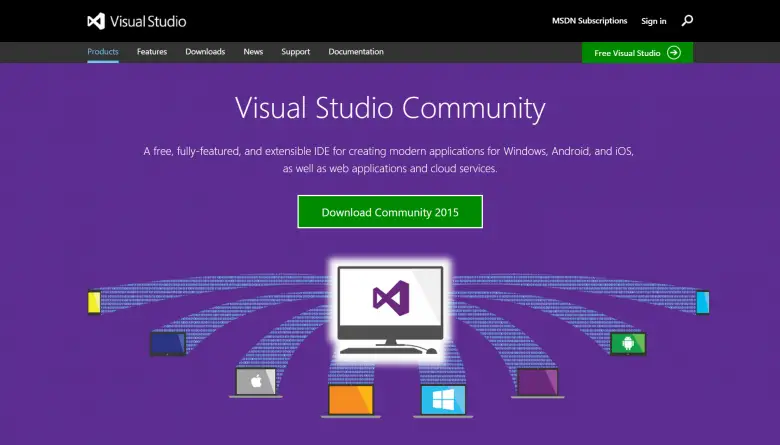
Task: Click the MSDN Subscriptions link
Action: (589, 21)
